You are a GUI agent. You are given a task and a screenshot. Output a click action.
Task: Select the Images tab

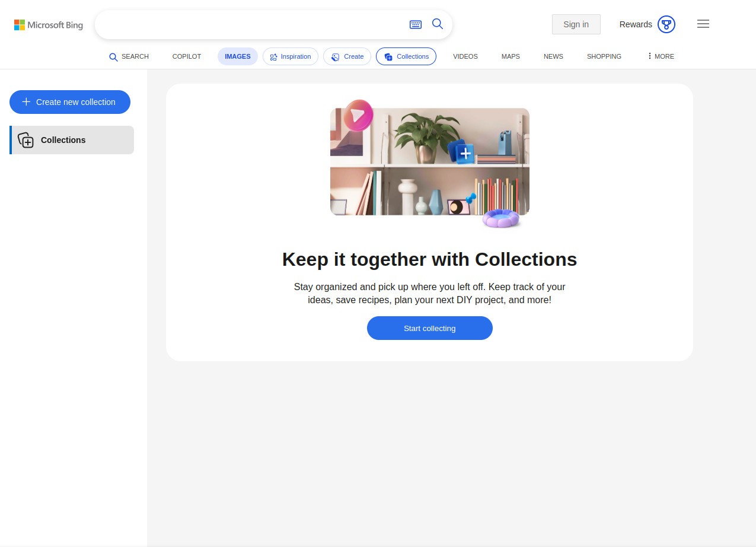(x=237, y=56)
